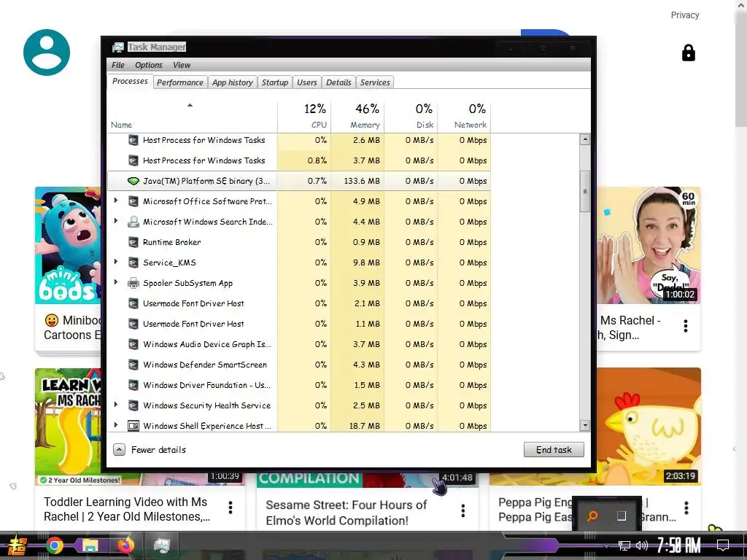Open options menu for Peppa Pig video
The width and height of the screenshot is (747, 560).
(x=686, y=507)
